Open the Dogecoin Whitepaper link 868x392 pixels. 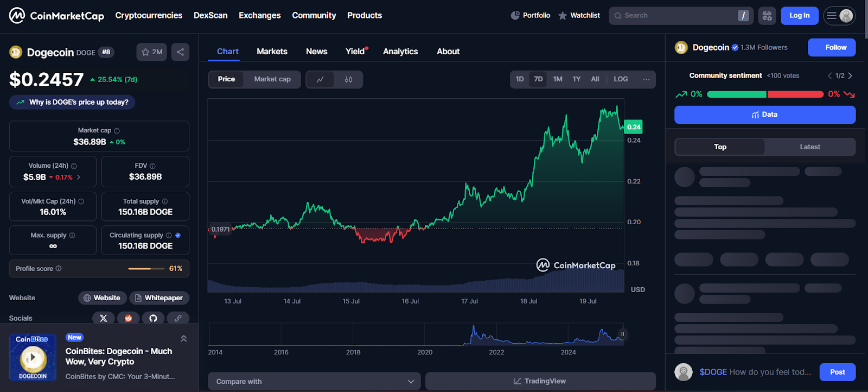(x=159, y=298)
